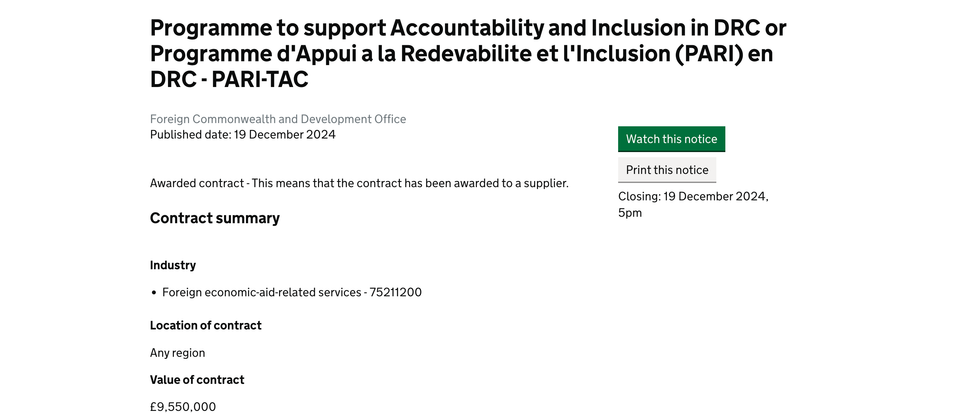Viewport: 980px width, 420px height.
Task: Click the green Watch this notice button
Action: tap(671, 139)
